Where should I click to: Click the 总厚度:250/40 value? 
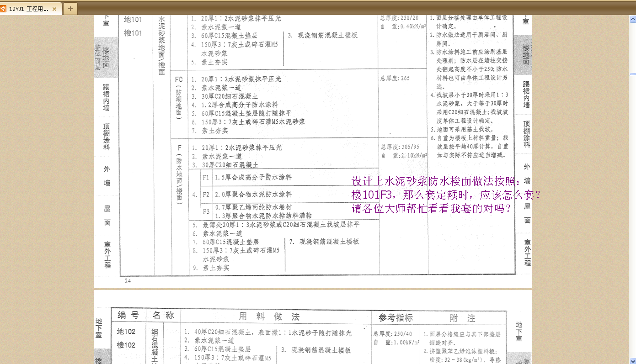(x=393, y=334)
